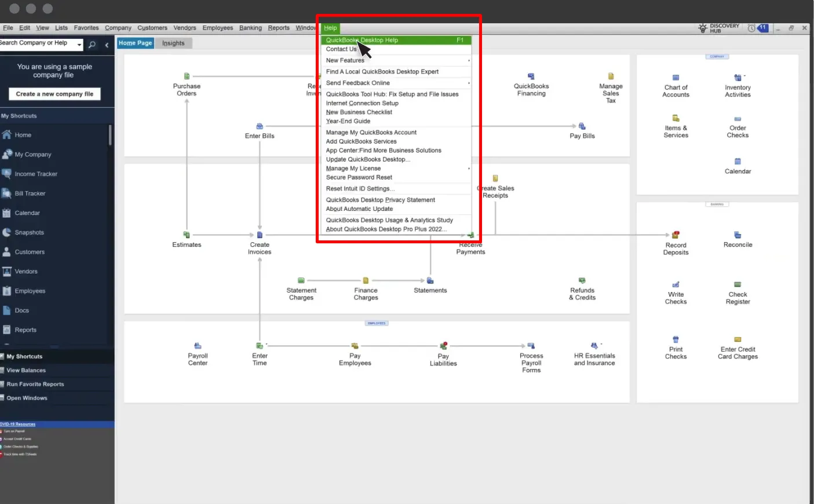Open the Enter Time icon
The image size is (814, 504).
pos(260,346)
